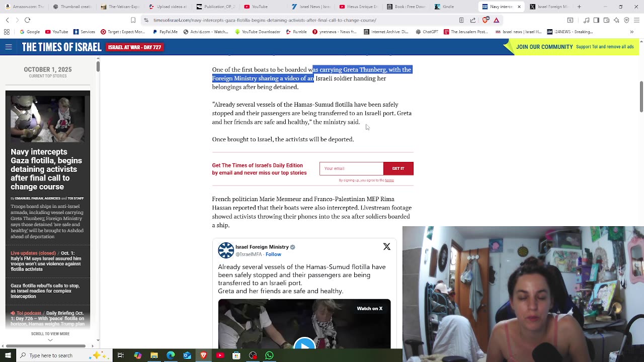Toggle the browser sidebar panel
Image resolution: width=644 pixels, height=362 pixels.
(596, 20)
